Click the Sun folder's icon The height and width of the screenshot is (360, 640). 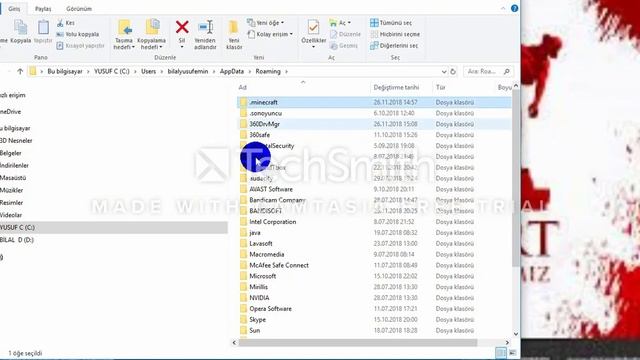(x=243, y=330)
